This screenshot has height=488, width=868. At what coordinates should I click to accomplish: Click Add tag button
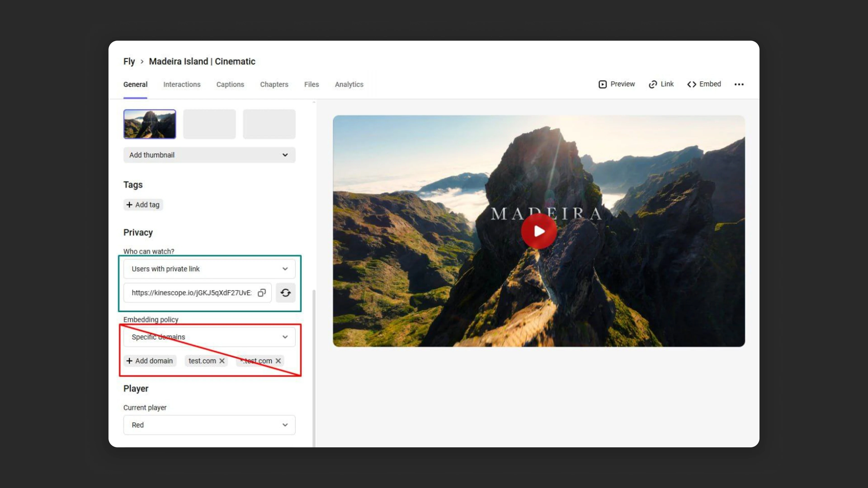pyautogui.click(x=143, y=205)
